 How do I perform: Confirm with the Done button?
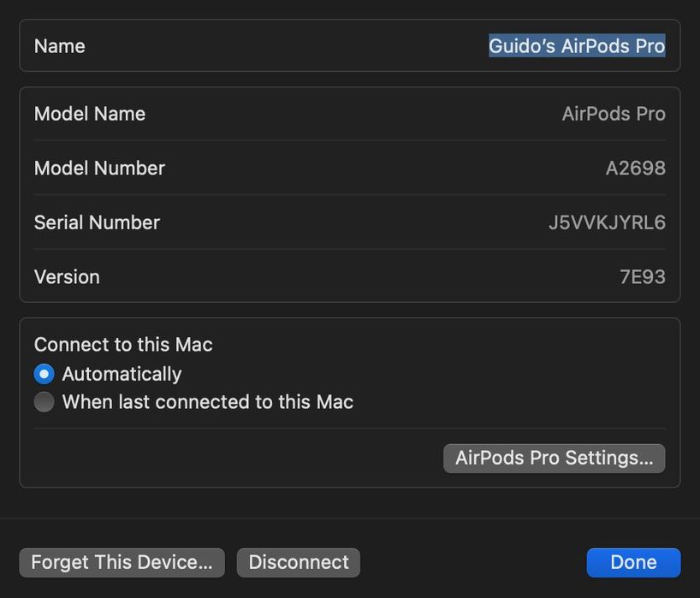pos(633,563)
